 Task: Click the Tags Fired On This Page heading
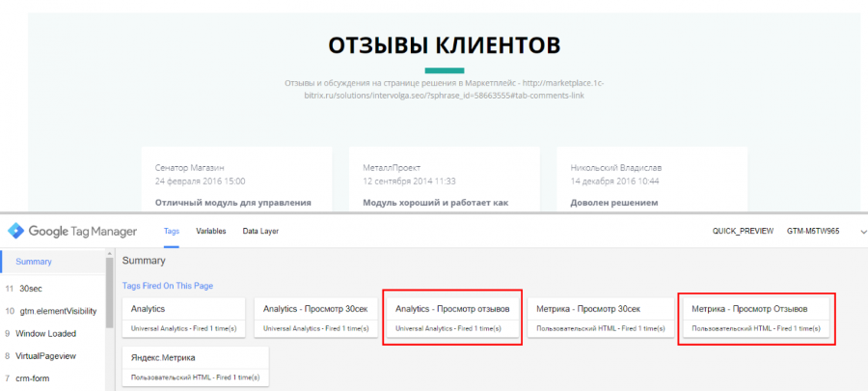[x=168, y=286]
